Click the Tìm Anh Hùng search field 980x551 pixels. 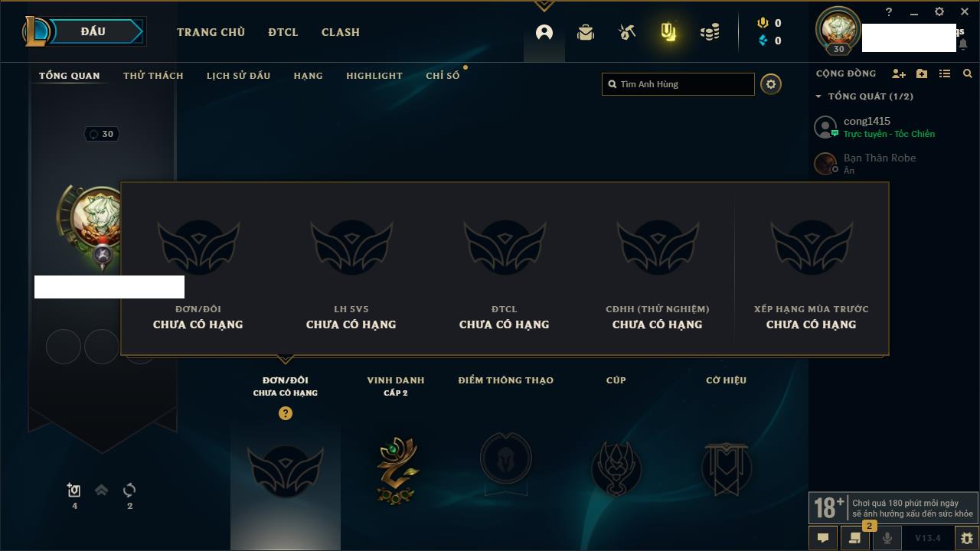coord(678,84)
